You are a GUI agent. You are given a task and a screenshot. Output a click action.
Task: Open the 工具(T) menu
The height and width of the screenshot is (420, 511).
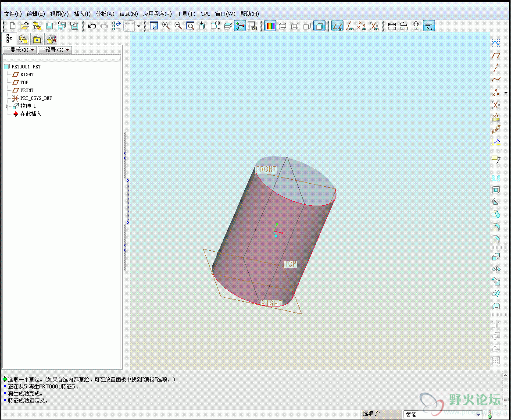tap(186, 14)
